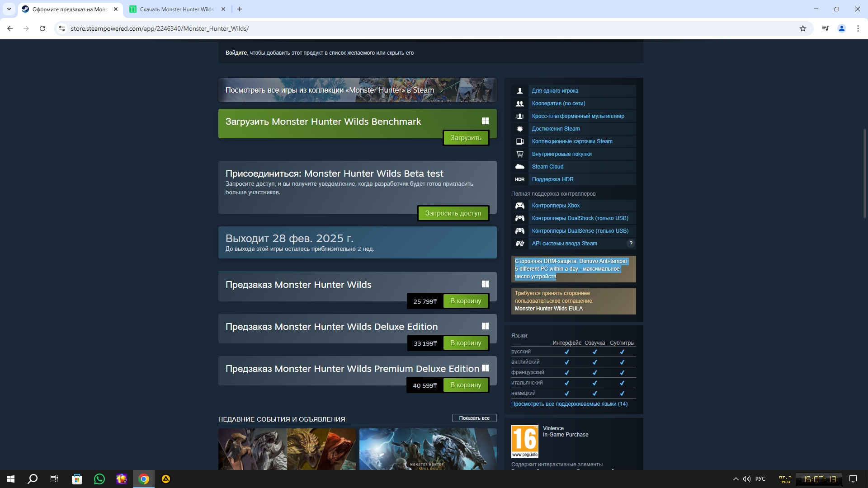The height and width of the screenshot is (488, 868).
Task: Open the Task View button
Action: (x=54, y=479)
